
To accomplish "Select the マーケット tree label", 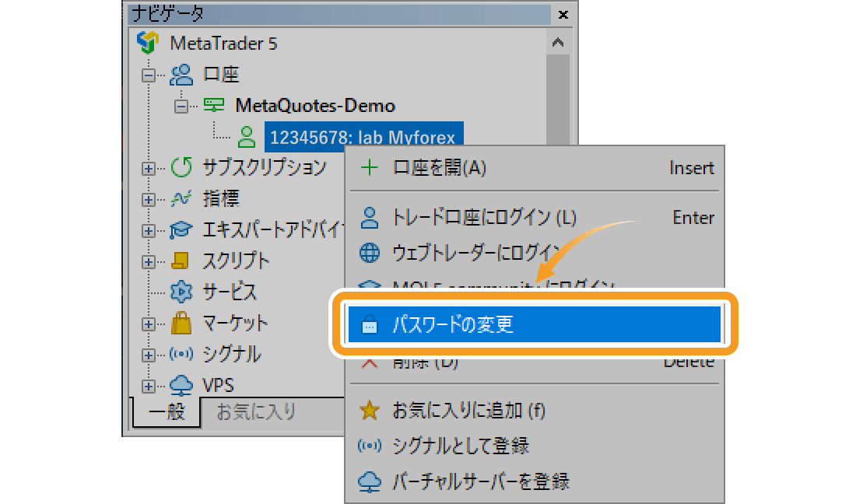I will click(x=235, y=323).
